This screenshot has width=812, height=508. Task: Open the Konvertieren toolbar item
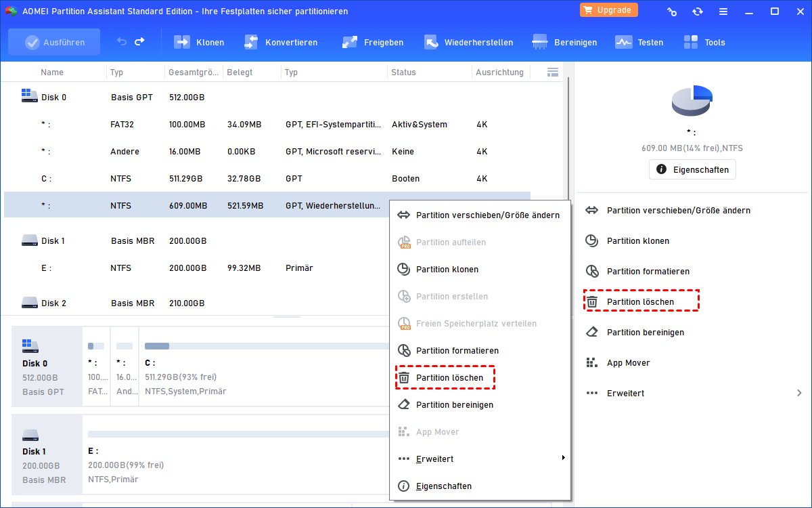click(x=281, y=42)
